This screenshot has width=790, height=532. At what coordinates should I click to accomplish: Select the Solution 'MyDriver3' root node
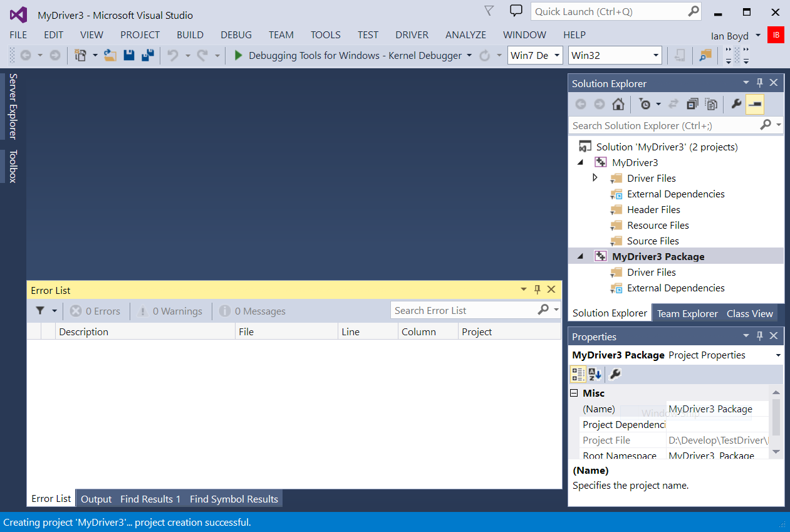[667, 147]
